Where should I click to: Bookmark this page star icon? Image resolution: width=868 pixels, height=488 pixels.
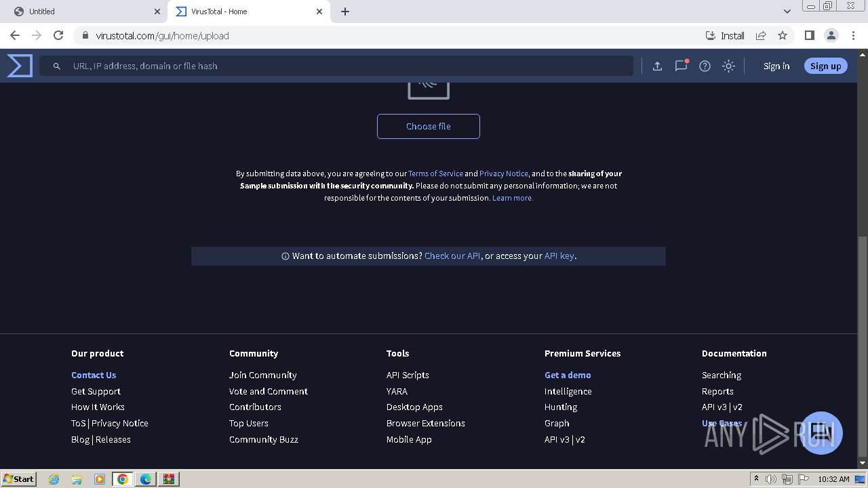point(783,35)
